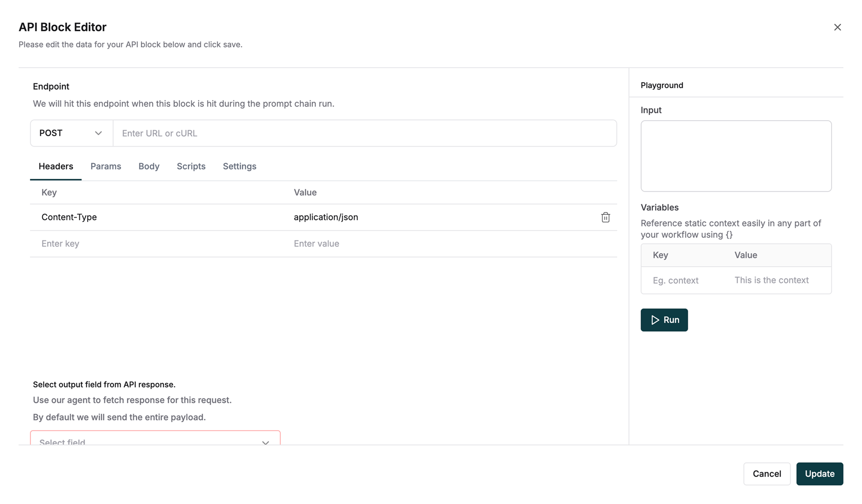Switch to the Params tab
Image resolution: width=862 pixels, height=504 pixels.
[x=106, y=166]
